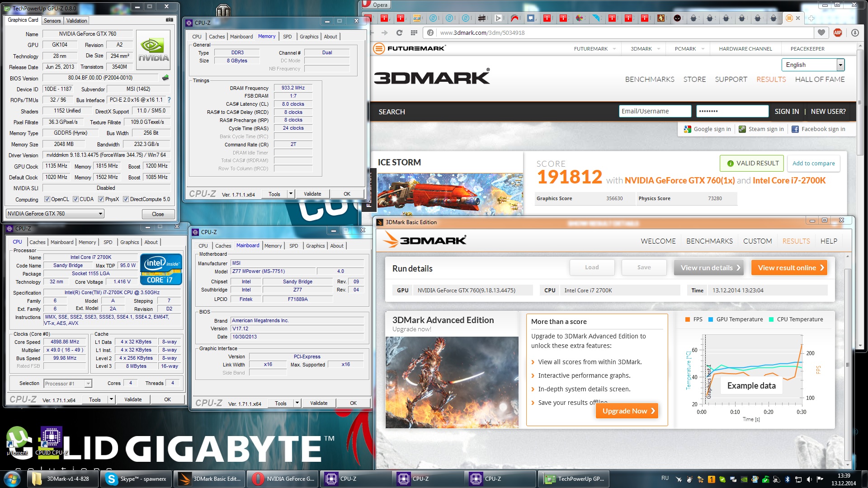Expand Tools dropdown arrow in CPU-Z Memory window
The height and width of the screenshot is (488, 868).
pos(291,194)
